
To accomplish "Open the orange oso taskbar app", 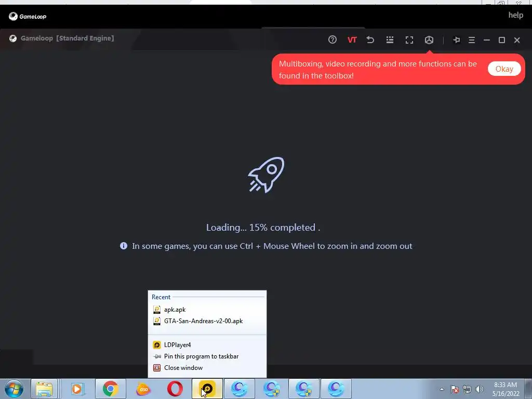I will 143,389.
